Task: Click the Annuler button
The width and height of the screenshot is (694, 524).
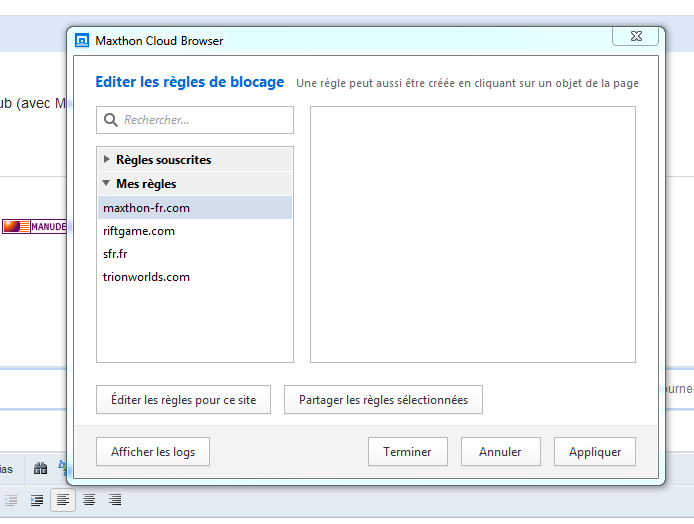Action: 501,451
